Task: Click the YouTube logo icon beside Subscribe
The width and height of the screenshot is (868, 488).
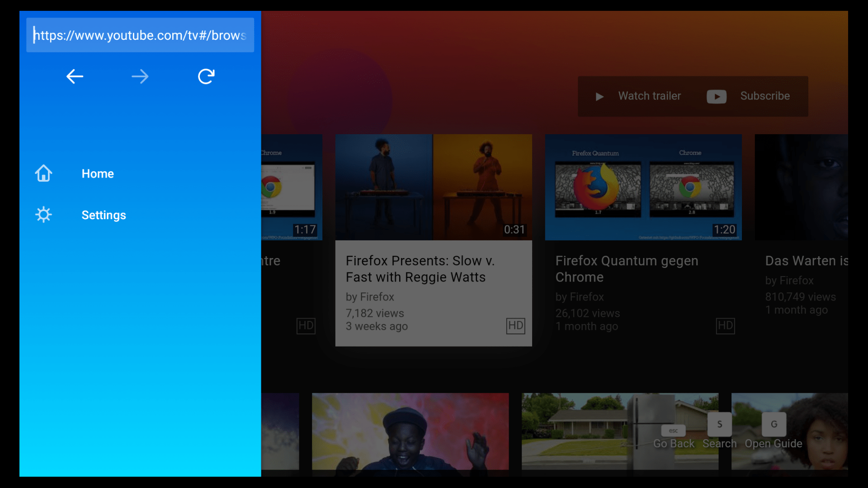Action: pyautogui.click(x=717, y=96)
